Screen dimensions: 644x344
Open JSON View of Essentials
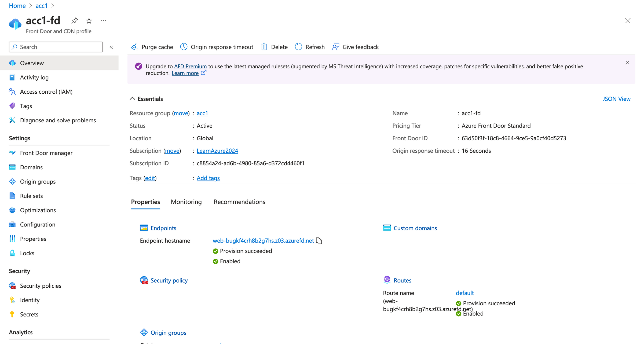point(616,99)
